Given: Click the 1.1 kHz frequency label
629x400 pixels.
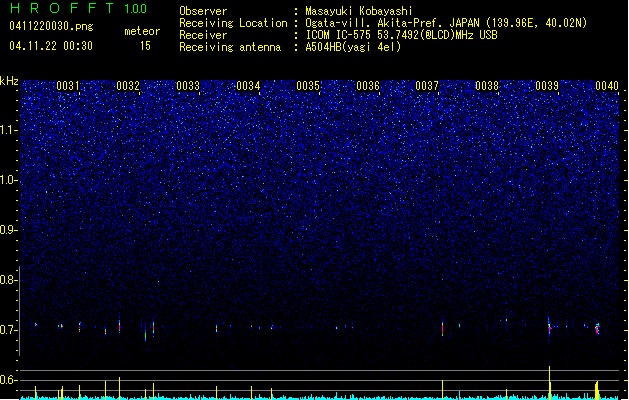Looking at the screenshot, I should [x=8, y=130].
